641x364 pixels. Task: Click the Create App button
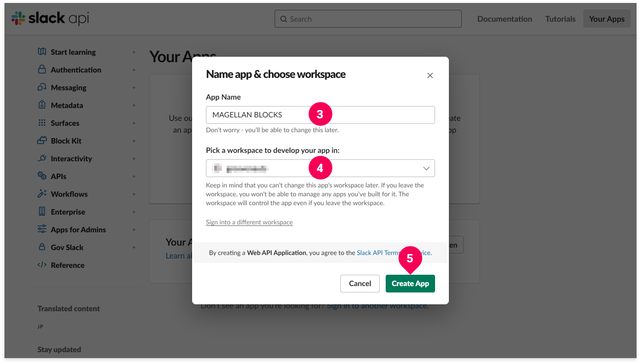[410, 284]
